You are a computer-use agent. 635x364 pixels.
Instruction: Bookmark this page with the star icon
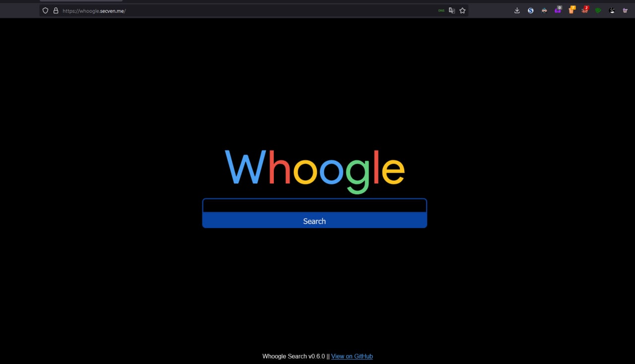[x=462, y=10]
